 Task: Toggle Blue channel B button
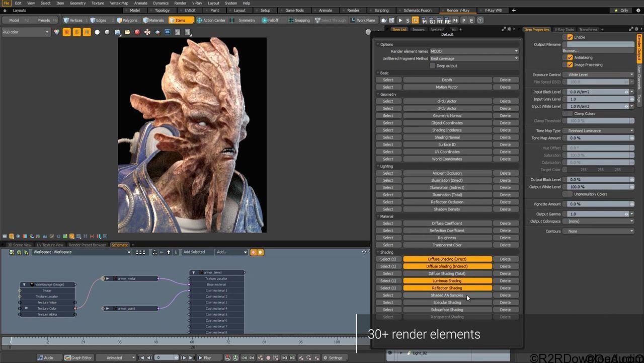tap(87, 32)
